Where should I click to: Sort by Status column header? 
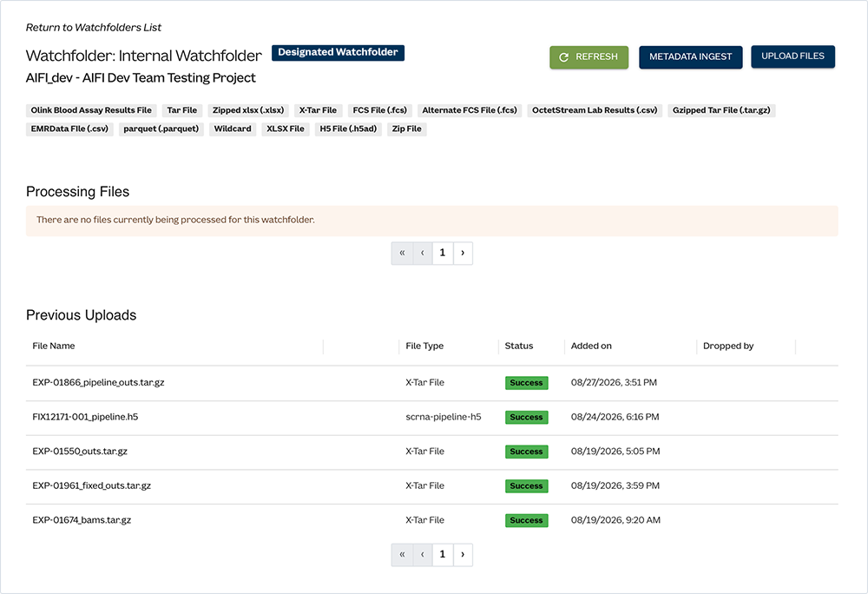(519, 346)
